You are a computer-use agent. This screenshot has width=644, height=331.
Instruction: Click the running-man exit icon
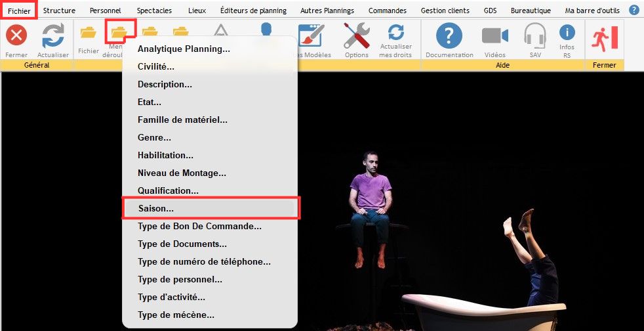point(604,38)
